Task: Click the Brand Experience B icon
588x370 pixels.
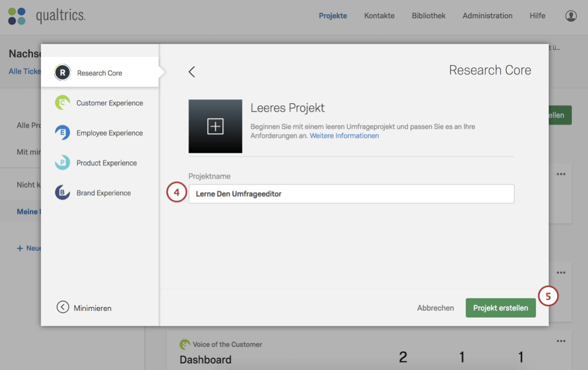Action: tap(62, 193)
